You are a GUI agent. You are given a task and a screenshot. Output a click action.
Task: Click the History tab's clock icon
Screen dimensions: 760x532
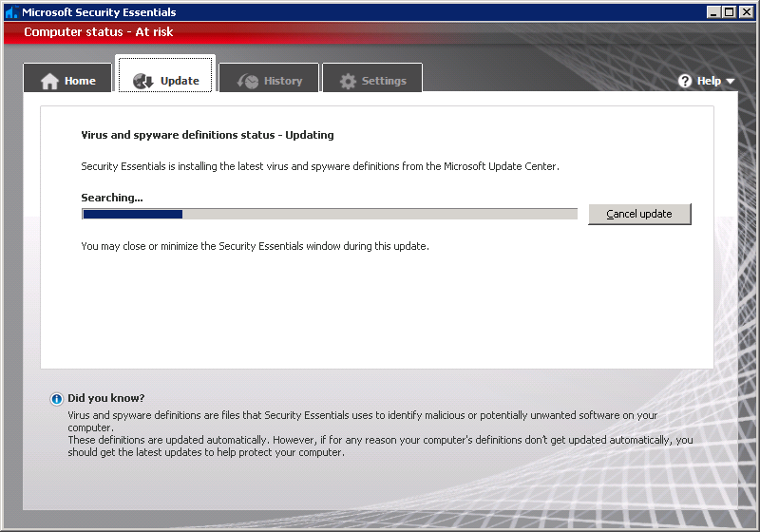click(x=248, y=82)
